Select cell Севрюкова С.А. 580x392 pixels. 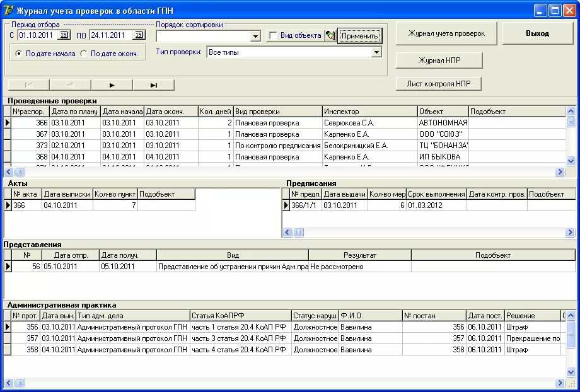pos(370,123)
